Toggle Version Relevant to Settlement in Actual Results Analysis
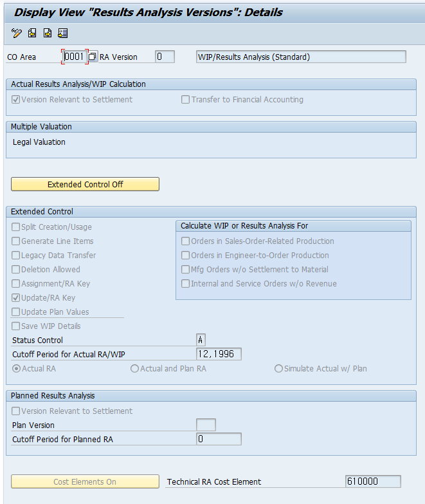Screen dimensions: 425x504 pos(15,100)
